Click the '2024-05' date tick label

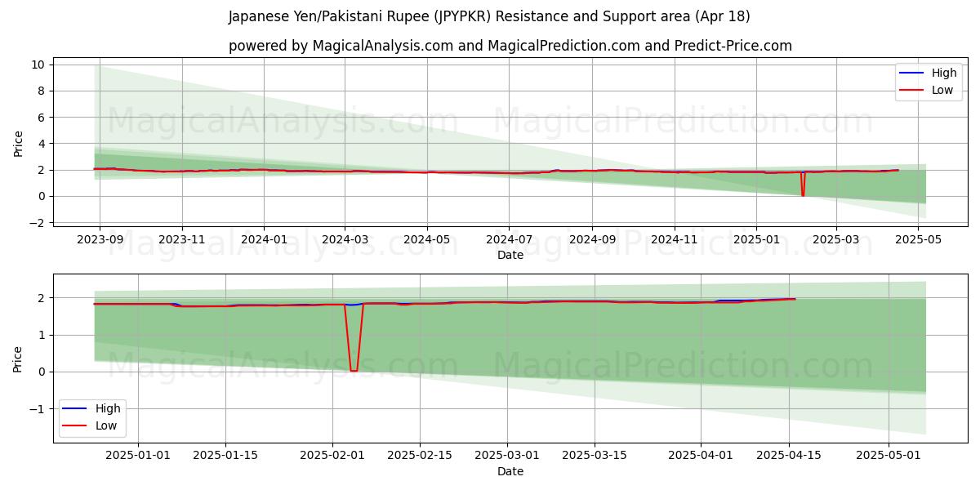426,241
